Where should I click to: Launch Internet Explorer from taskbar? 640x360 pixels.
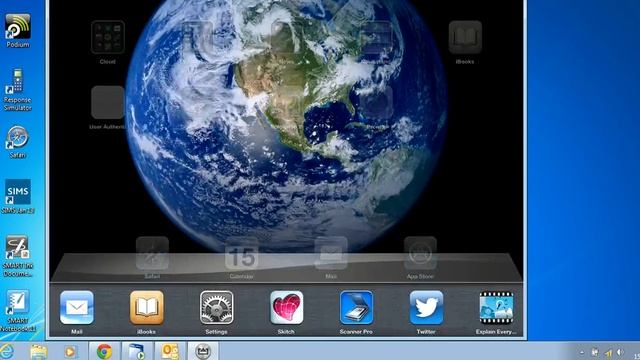pyautogui.click(x=7, y=351)
